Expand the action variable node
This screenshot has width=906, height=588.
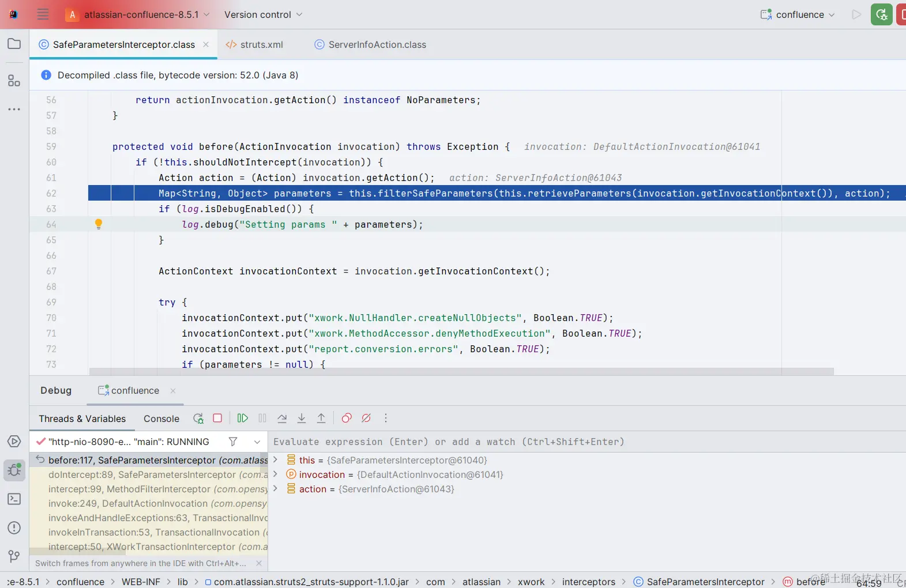point(276,488)
